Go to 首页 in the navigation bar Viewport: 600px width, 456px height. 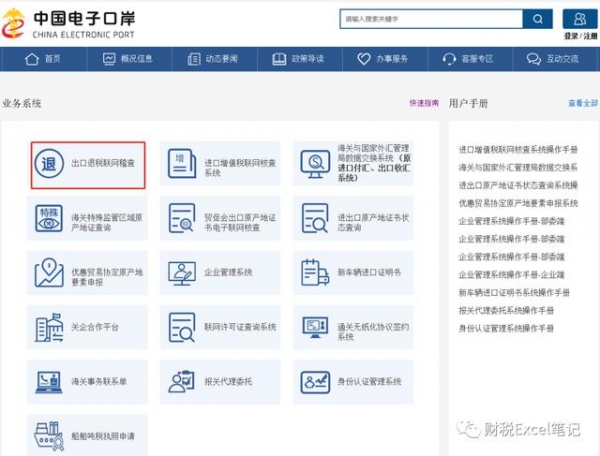coord(43,59)
